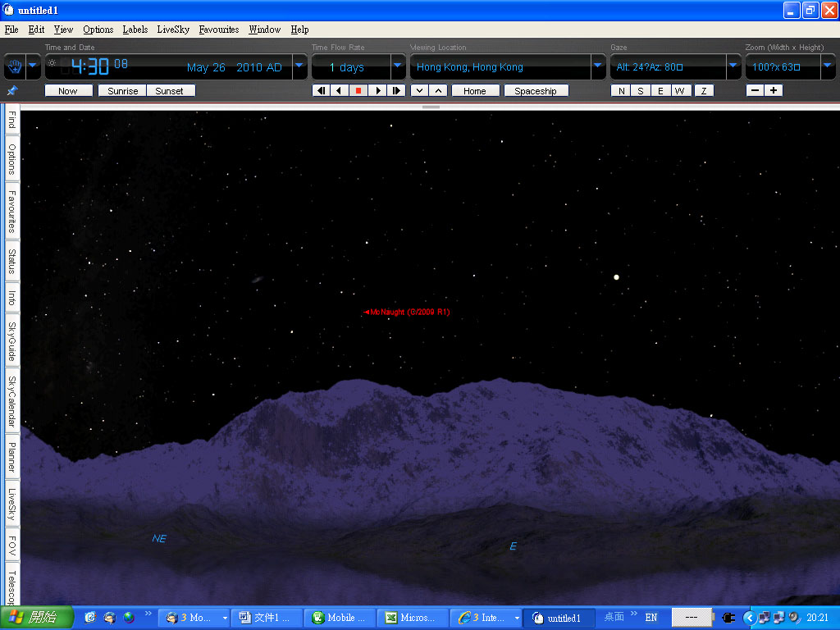This screenshot has width=840, height=630.
Task: Open the SkyGuide side tab
Action: point(11,342)
